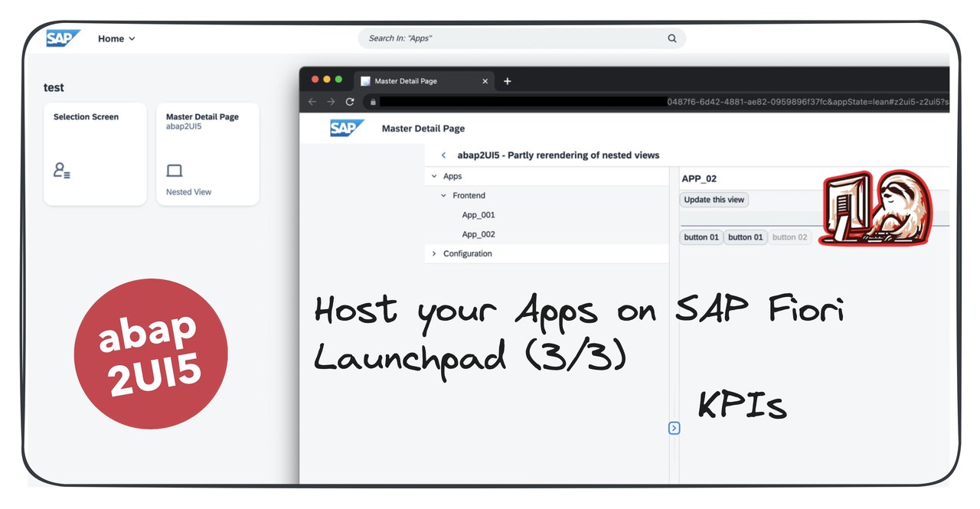Image resolution: width=980 pixels, height=509 pixels.
Task: Focus the Search In Apps field
Action: [521, 38]
